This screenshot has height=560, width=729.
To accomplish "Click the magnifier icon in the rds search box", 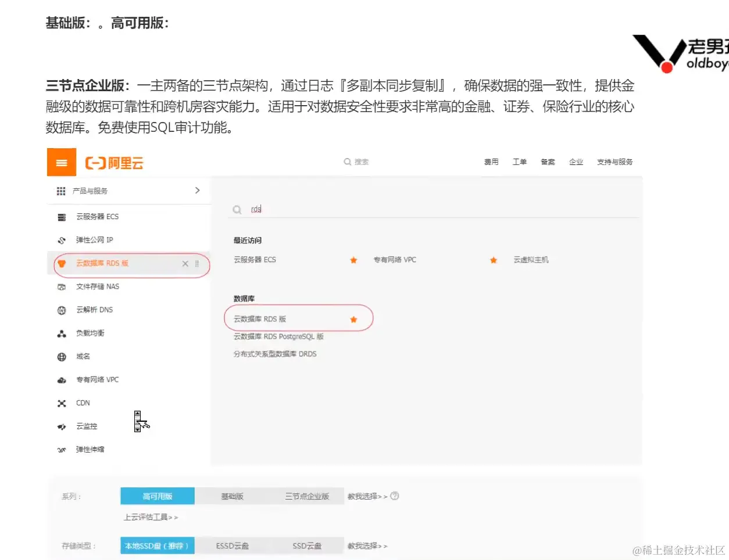I will pos(237,210).
